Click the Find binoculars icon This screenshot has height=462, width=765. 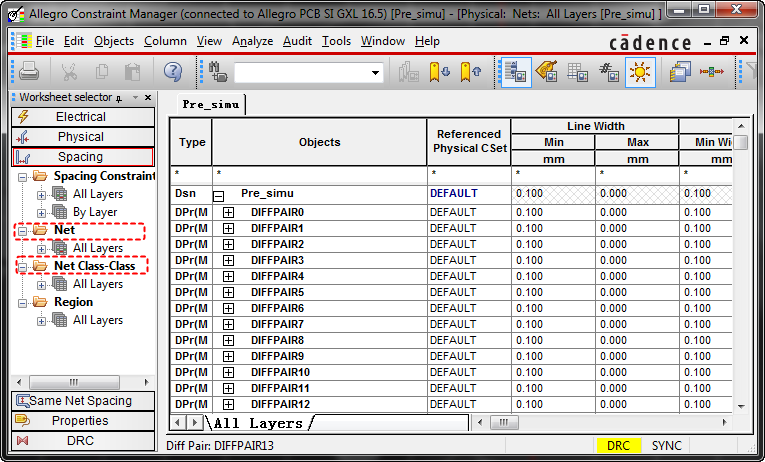click(219, 72)
